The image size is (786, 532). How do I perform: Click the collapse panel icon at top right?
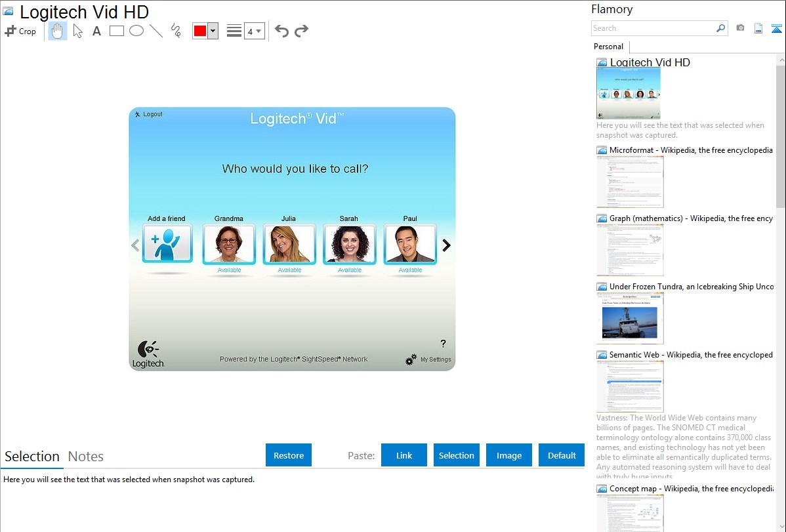click(776, 28)
